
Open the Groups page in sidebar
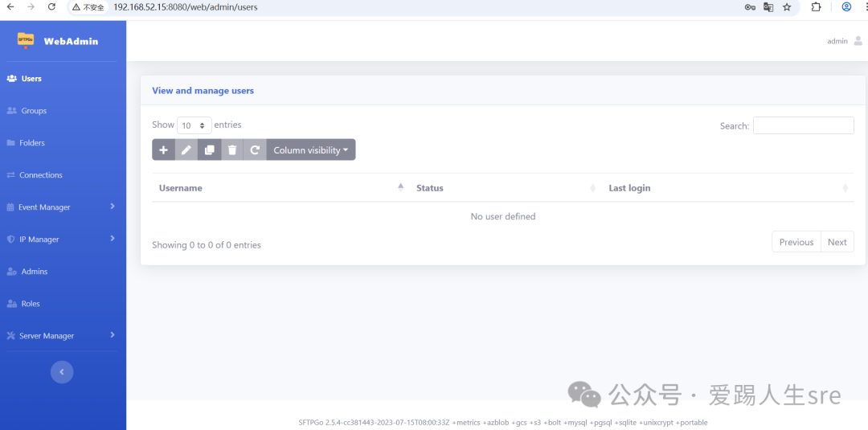pyautogui.click(x=34, y=111)
